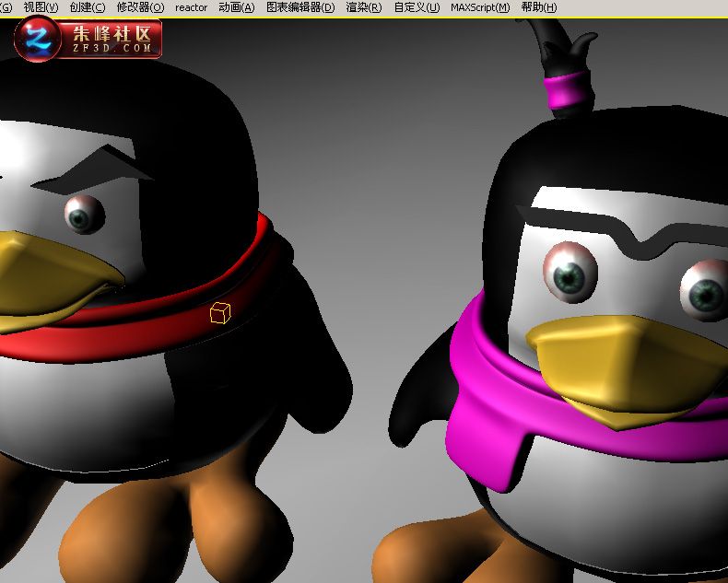The width and height of the screenshot is (728, 583).
Task: Open the 创建(C) menu
Action: click(x=88, y=7)
